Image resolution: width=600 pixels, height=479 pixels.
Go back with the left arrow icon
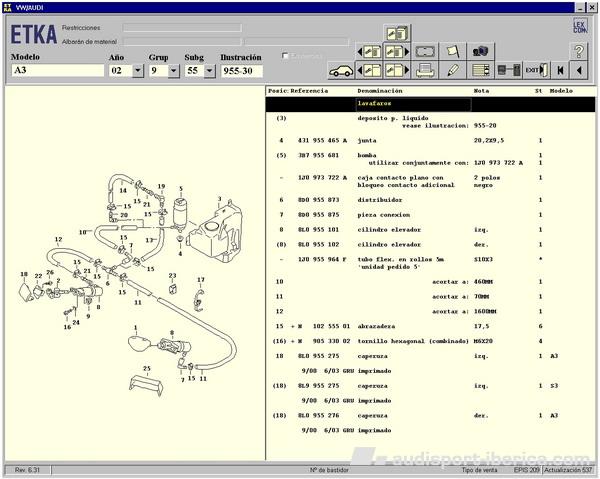[x=579, y=71]
